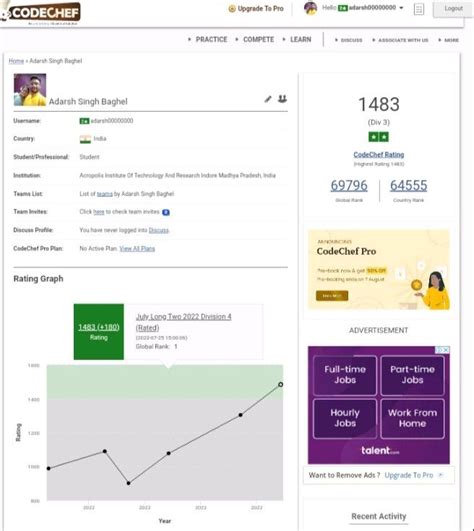474x531 pixels.
Task: Click the Upgrade To Pro external link icon
Action: point(440,475)
